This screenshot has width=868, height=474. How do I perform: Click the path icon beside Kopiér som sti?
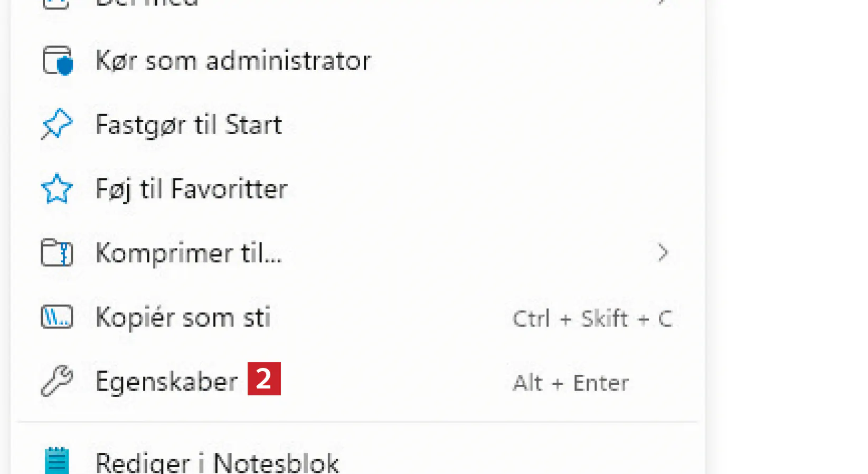[56, 317]
